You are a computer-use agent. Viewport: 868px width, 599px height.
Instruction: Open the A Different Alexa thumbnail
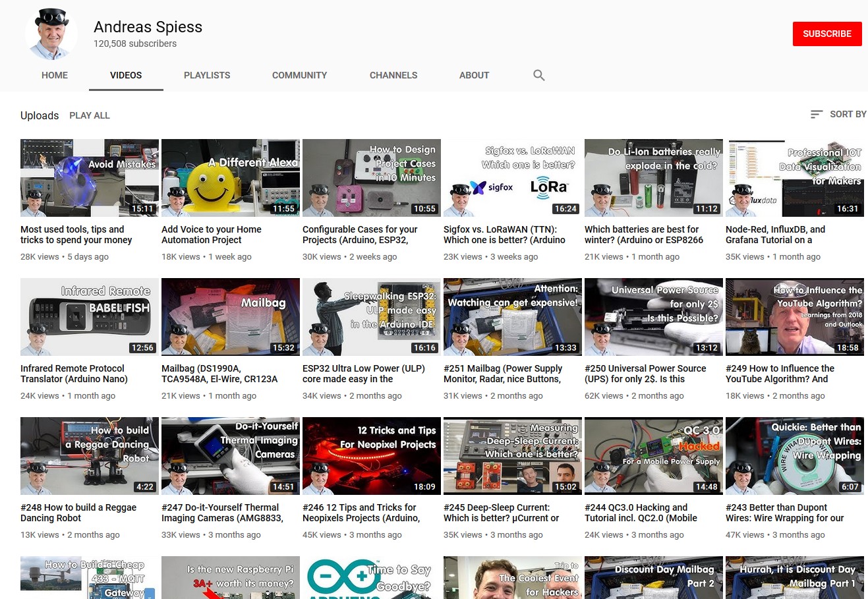[231, 178]
